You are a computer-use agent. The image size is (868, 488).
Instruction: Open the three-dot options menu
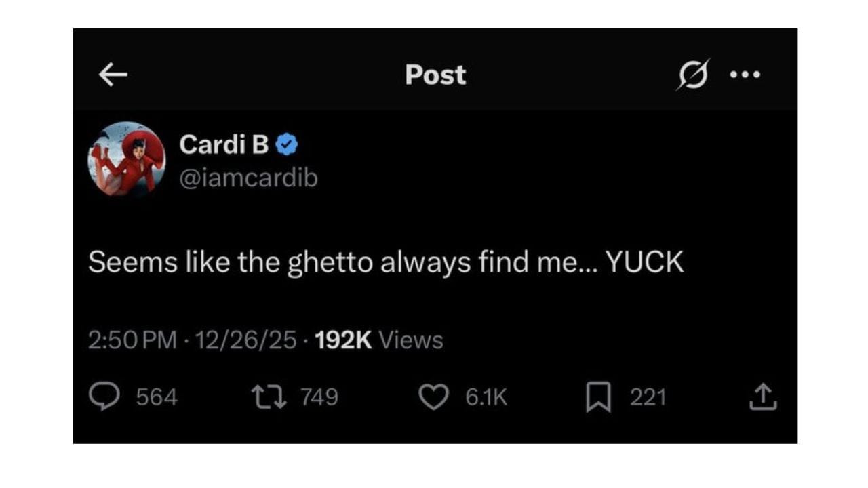[x=745, y=75]
